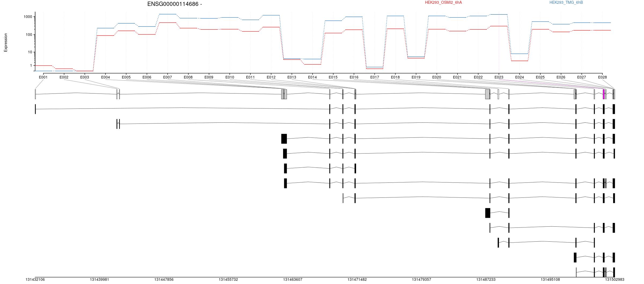Click exon label E001
The width and height of the screenshot is (644, 284).
click(43, 77)
